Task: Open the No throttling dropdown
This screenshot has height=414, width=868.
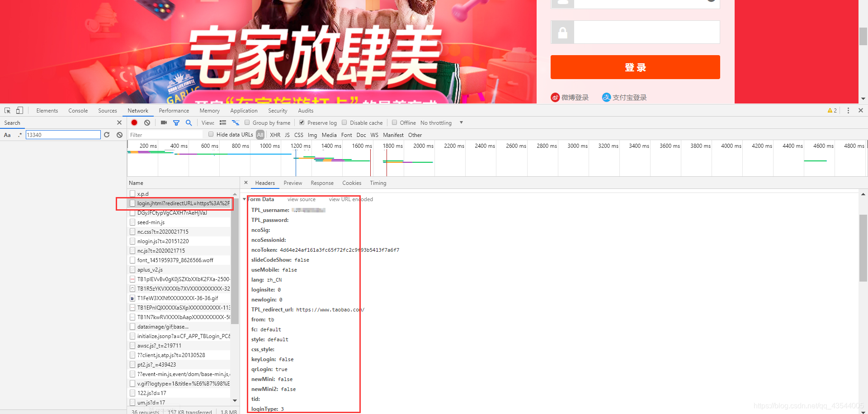Action: [442, 122]
